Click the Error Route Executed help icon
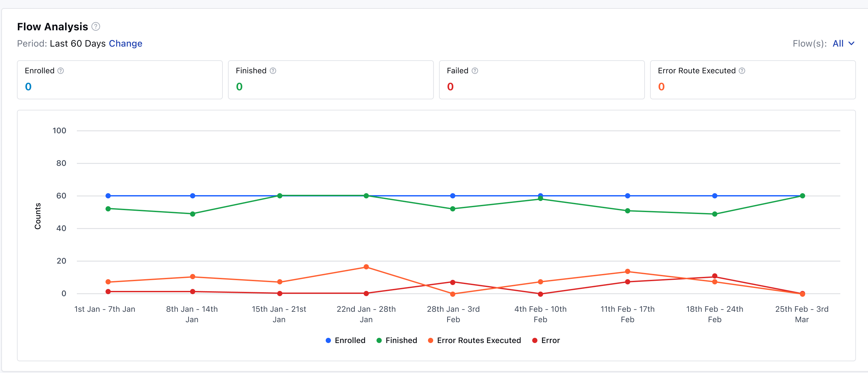The image size is (868, 373). [x=742, y=71]
